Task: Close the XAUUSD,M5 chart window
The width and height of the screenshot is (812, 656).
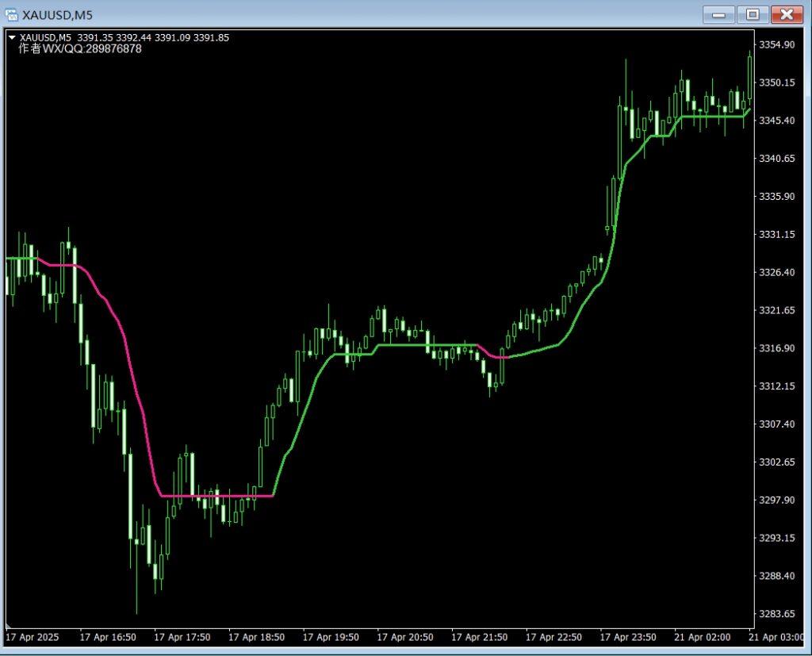Action: 786,14
